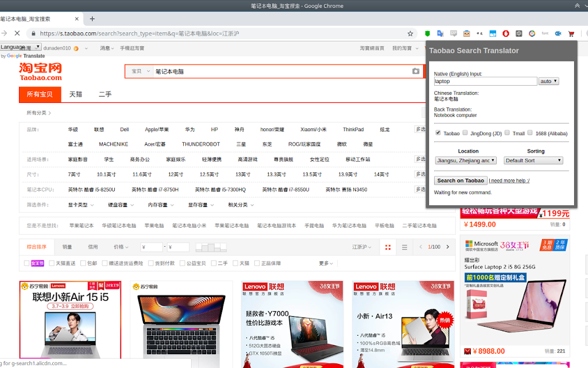Open the Language select dropdown
The height and width of the screenshot is (368, 588).
tap(21, 47)
